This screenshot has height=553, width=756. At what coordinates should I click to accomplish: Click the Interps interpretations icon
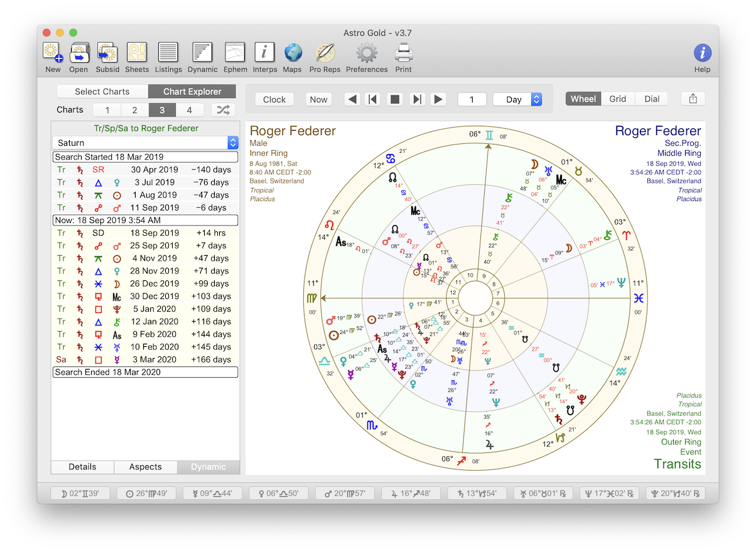tap(265, 53)
